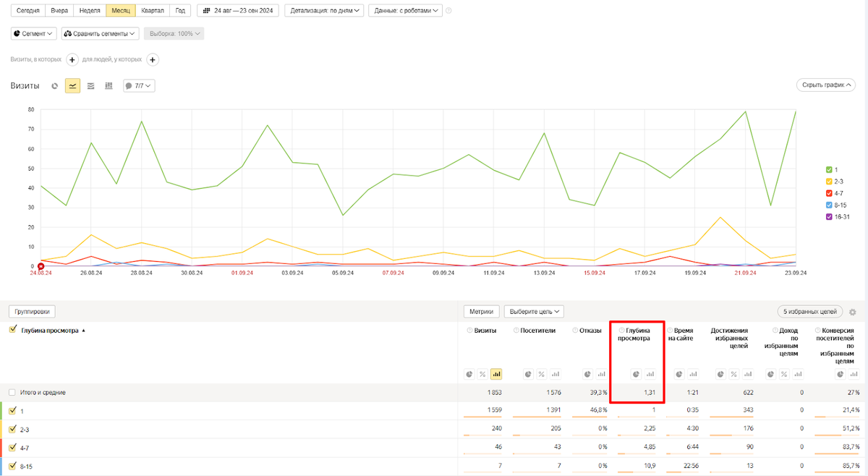The width and height of the screenshot is (868, 476).
Task: Click percent icon under Визиты column
Action: tap(482, 374)
